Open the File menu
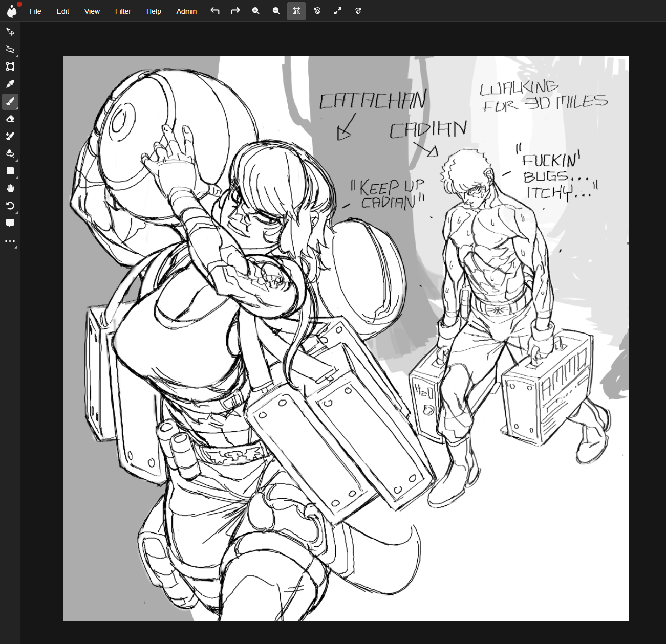This screenshot has width=666, height=644. coord(35,11)
